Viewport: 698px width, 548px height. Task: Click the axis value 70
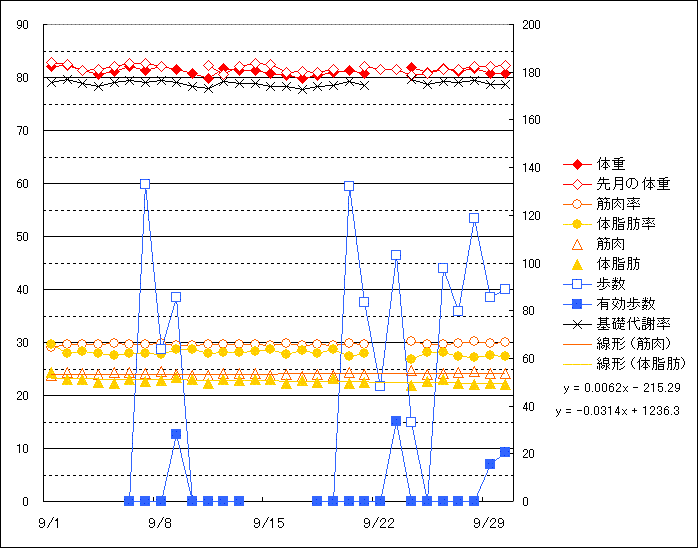pyautogui.click(x=22, y=131)
